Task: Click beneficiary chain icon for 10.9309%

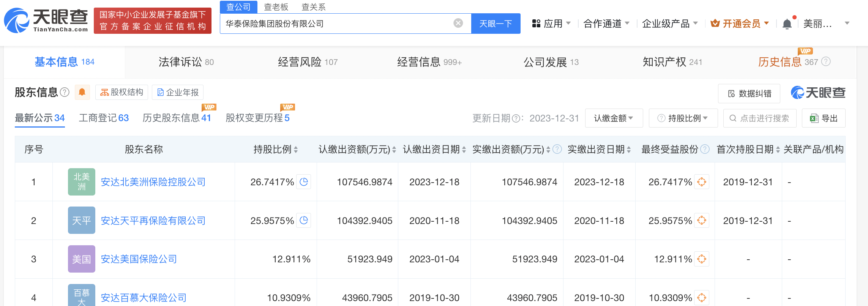Action: point(702,298)
